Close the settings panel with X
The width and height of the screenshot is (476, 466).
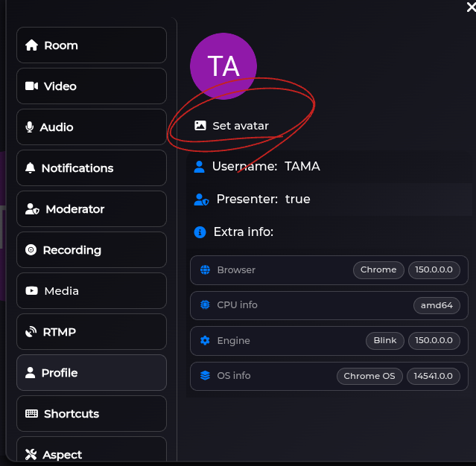[x=471, y=7]
